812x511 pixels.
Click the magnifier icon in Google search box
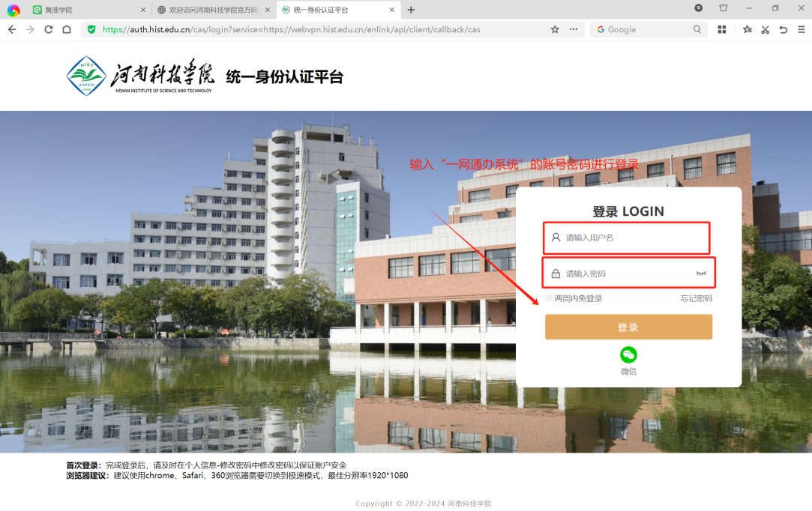click(697, 29)
